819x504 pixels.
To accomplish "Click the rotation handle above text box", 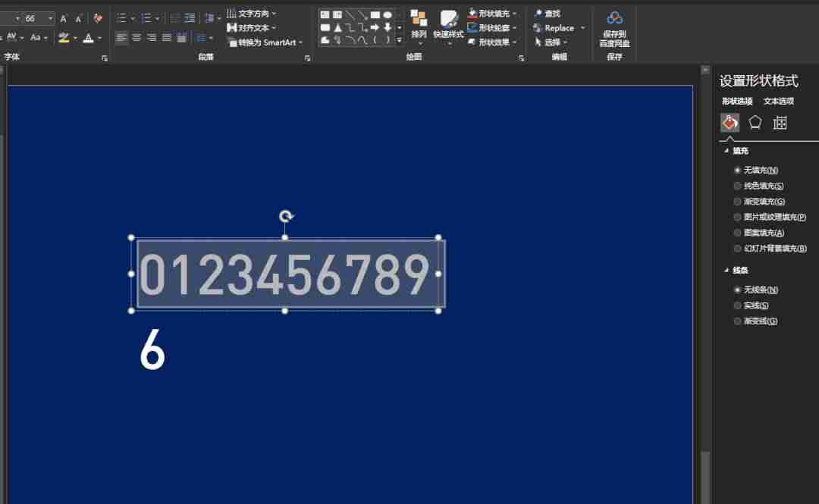I will tap(285, 216).
